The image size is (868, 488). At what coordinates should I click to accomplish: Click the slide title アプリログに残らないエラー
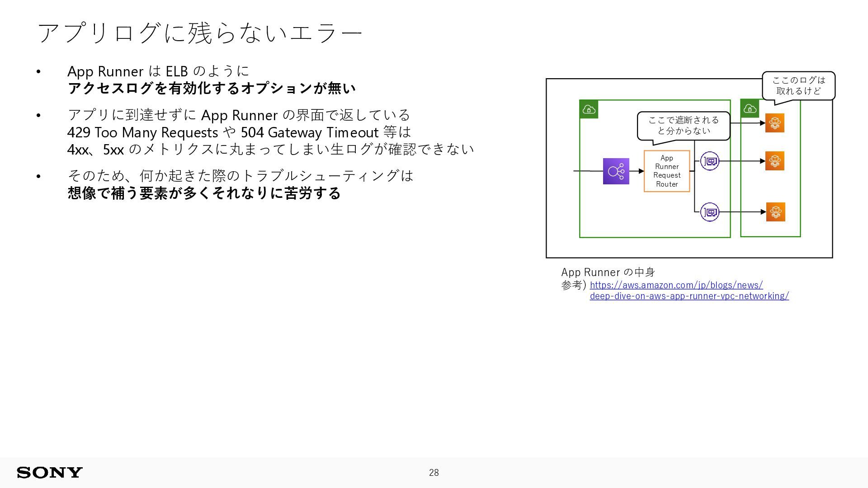click(200, 33)
